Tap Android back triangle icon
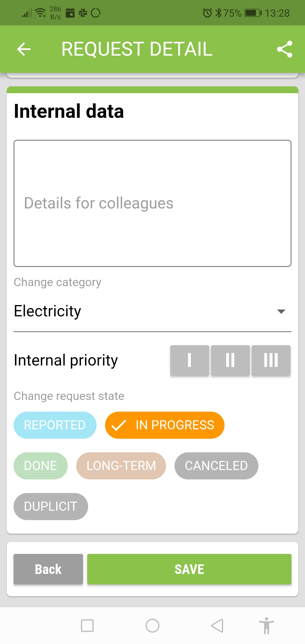 point(217,626)
